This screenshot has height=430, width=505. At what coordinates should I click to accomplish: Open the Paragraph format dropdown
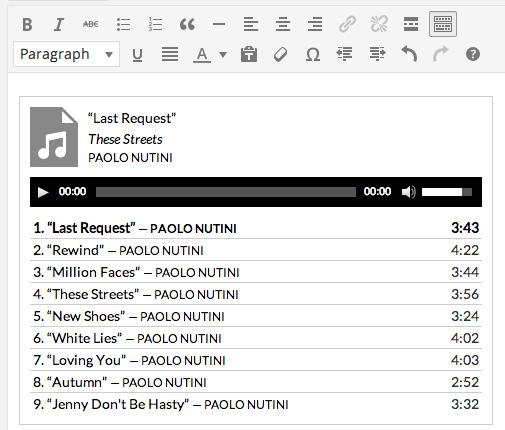tap(66, 54)
